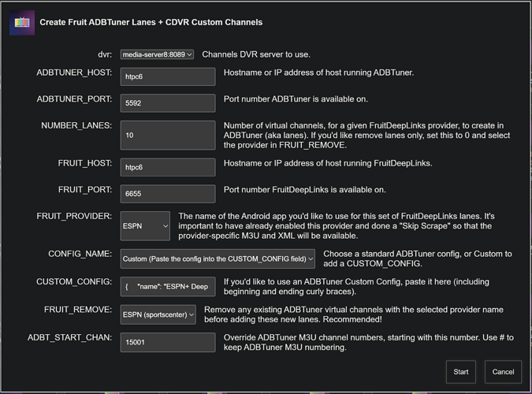
Task: Click 'Port number FruitDeepLinks is available on.' text
Action: coord(305,190)
